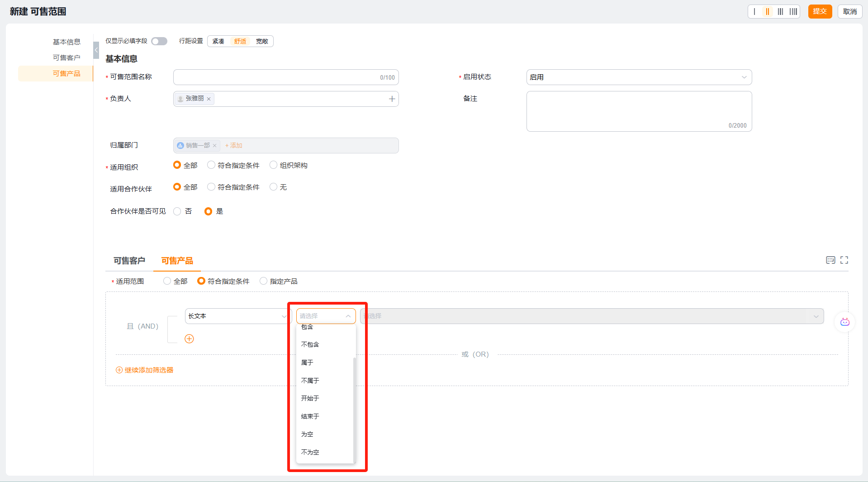
Task: Set row spacing to 宽敞
Action: (x=262, y=42)
